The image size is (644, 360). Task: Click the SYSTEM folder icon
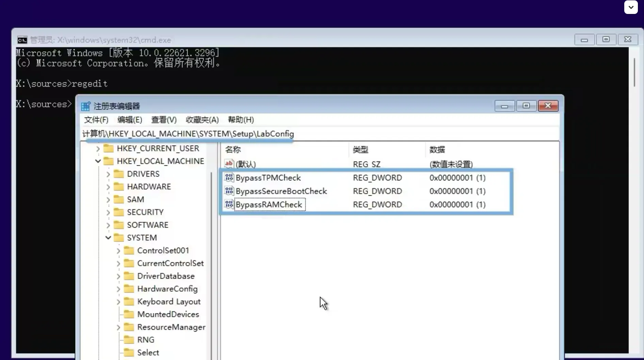[x=119, y=238]
